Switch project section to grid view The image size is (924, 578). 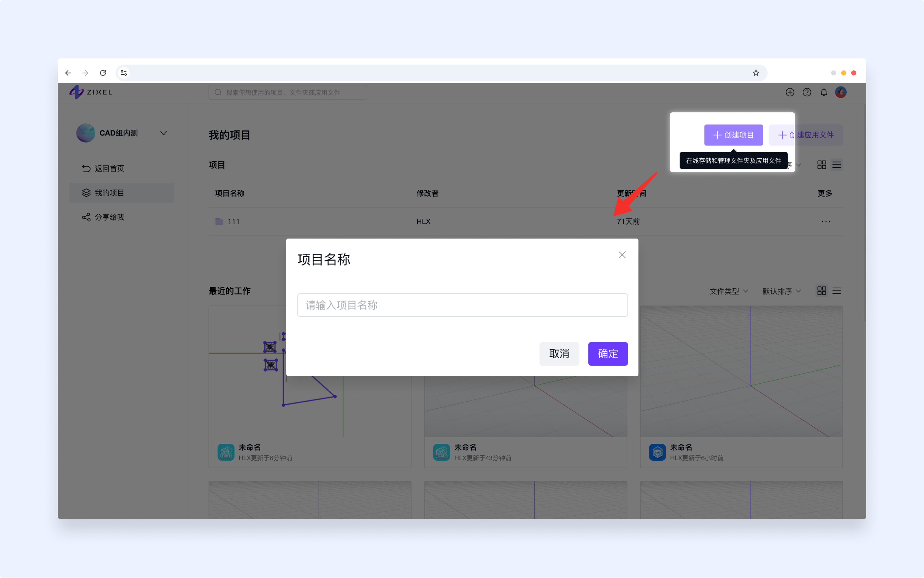click(x=822, y=165)
